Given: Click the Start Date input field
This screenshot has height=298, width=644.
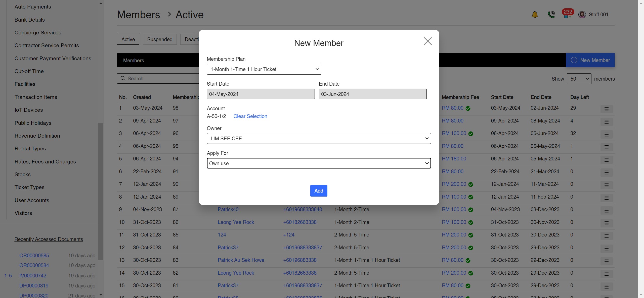Looking at the screenshot, I should pyautogui.click(x=261, y=94).
